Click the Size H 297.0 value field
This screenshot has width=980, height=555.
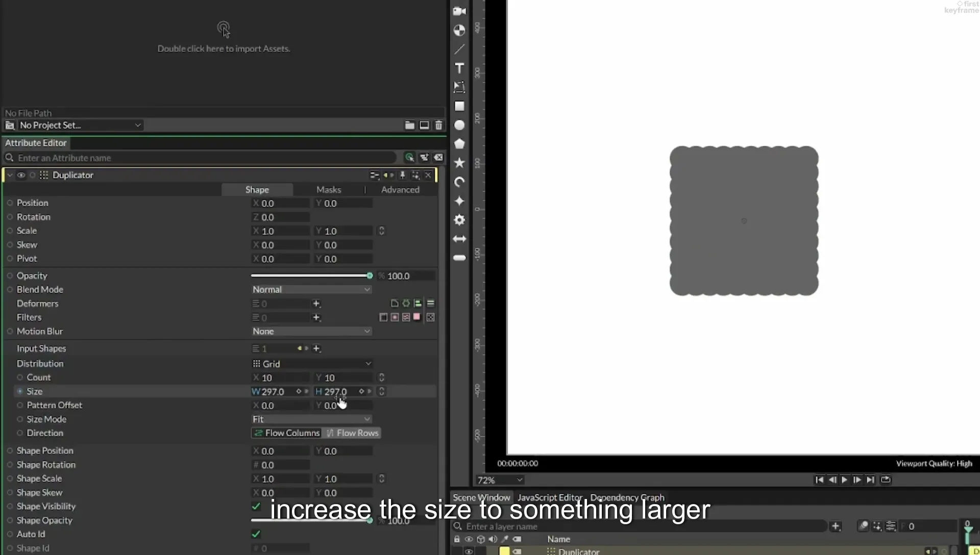click(x=335, y=391)
